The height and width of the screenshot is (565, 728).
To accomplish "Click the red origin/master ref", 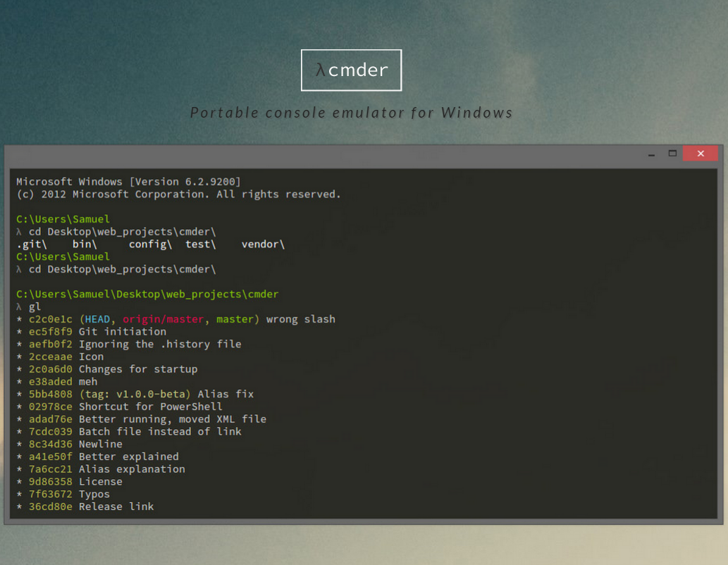I will pos(163,319).
